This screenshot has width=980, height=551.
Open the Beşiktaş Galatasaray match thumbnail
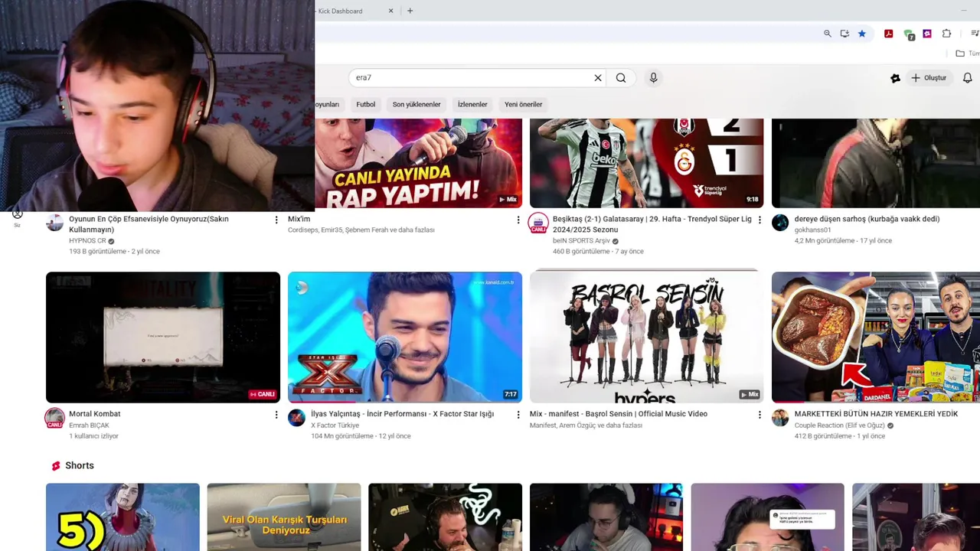pyautogui.click(x=646, y=163)
